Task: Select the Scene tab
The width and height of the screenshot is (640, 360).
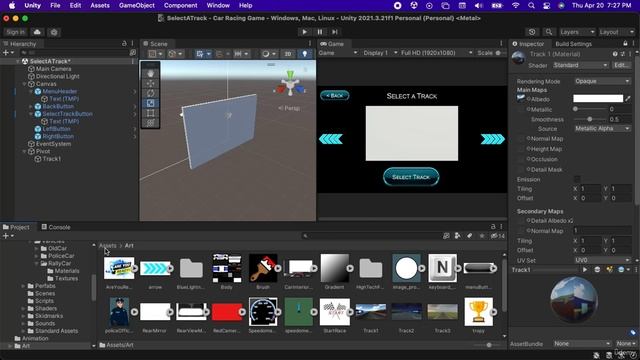Action: [x=155, y=44]
